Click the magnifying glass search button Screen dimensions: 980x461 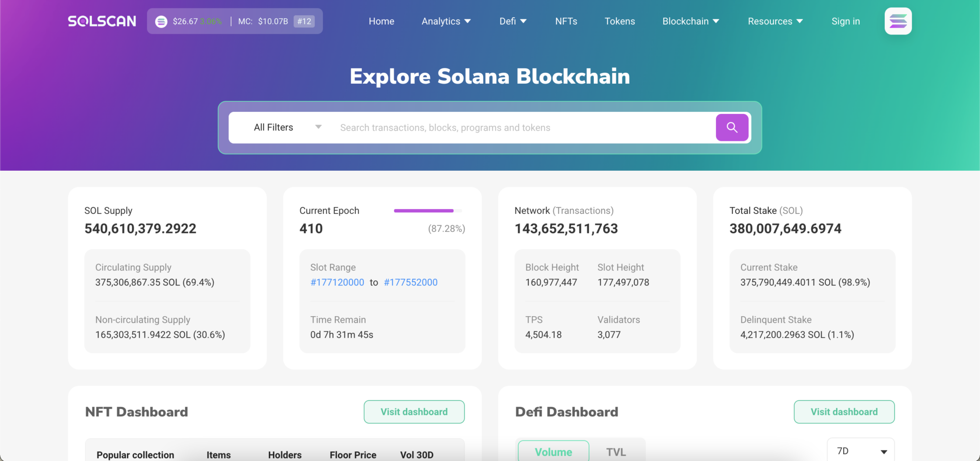[732, 127]
